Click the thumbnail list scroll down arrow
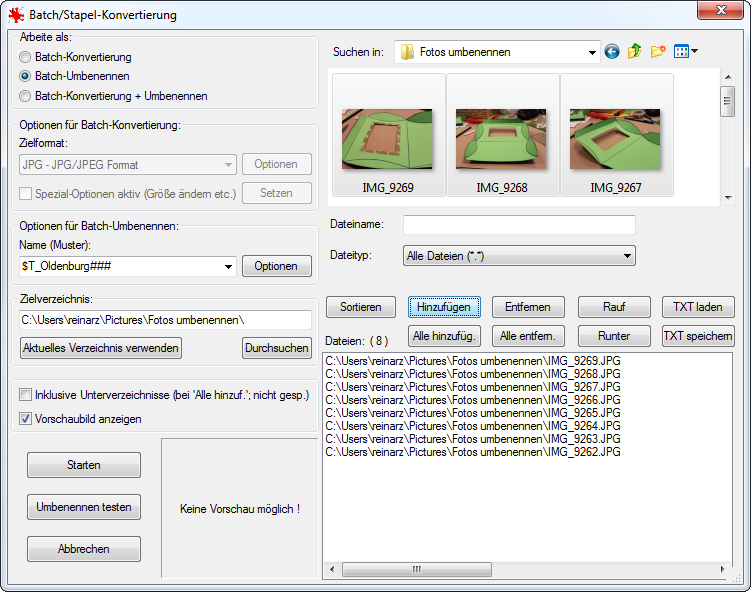Screen dimensions: 751x592 (728, 197)
